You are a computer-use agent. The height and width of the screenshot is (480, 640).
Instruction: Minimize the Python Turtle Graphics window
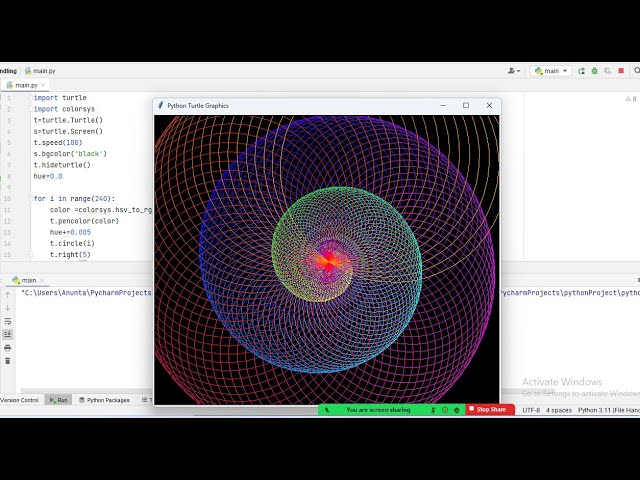pos(443,105)
